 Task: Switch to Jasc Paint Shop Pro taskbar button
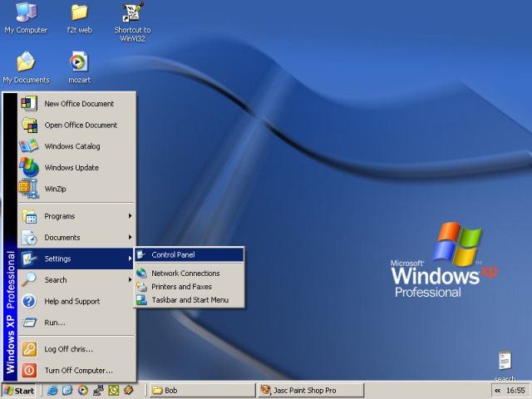point(310,391)
